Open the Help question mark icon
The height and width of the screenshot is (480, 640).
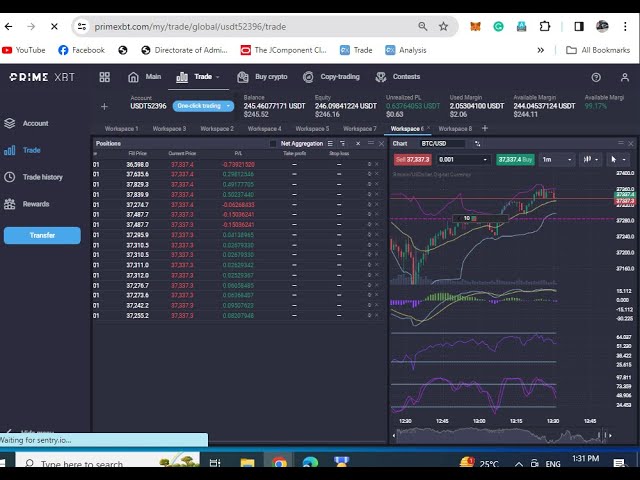click(596, 77)
